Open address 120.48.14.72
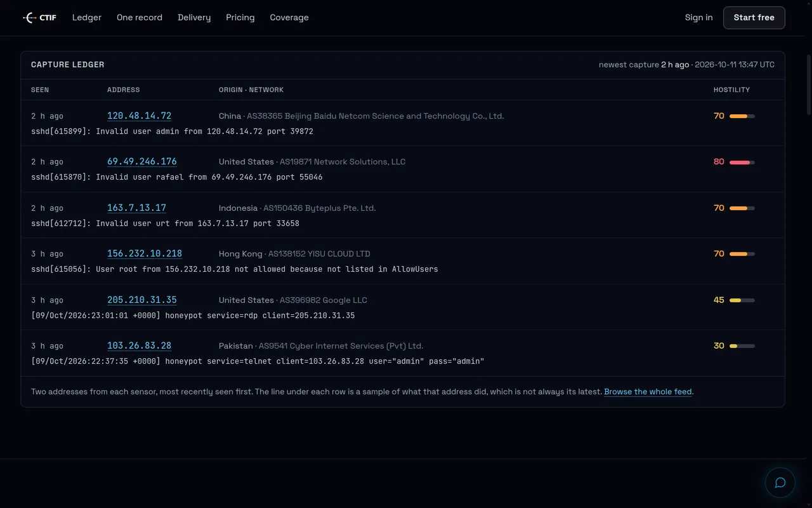The image size is (812, 508). 139,116
